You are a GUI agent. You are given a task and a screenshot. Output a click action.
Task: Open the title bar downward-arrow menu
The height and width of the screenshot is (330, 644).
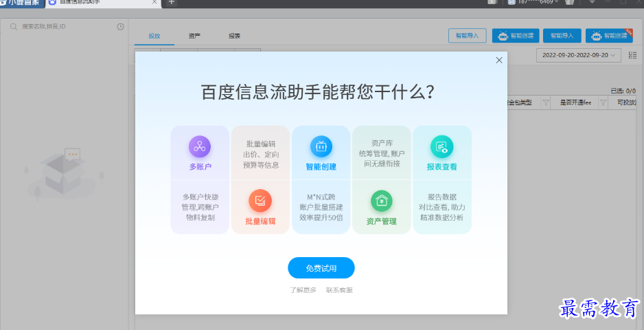pyautogui.click(x=592, y=2)
